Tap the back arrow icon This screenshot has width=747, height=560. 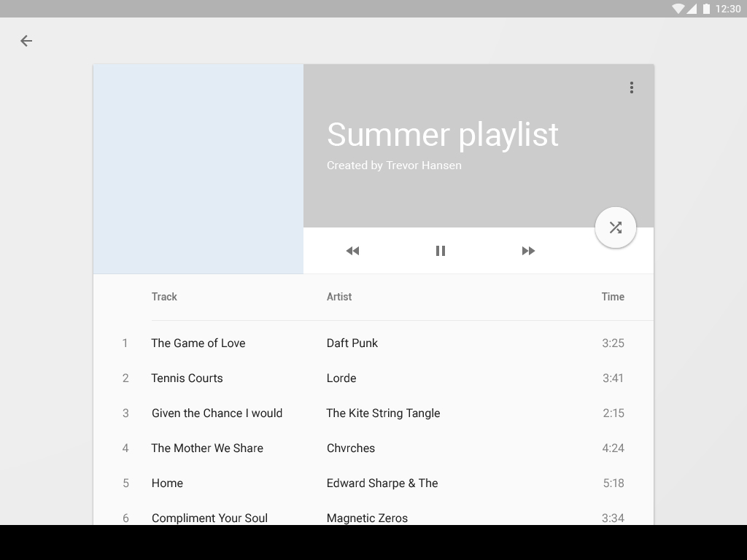click(26, 41)
